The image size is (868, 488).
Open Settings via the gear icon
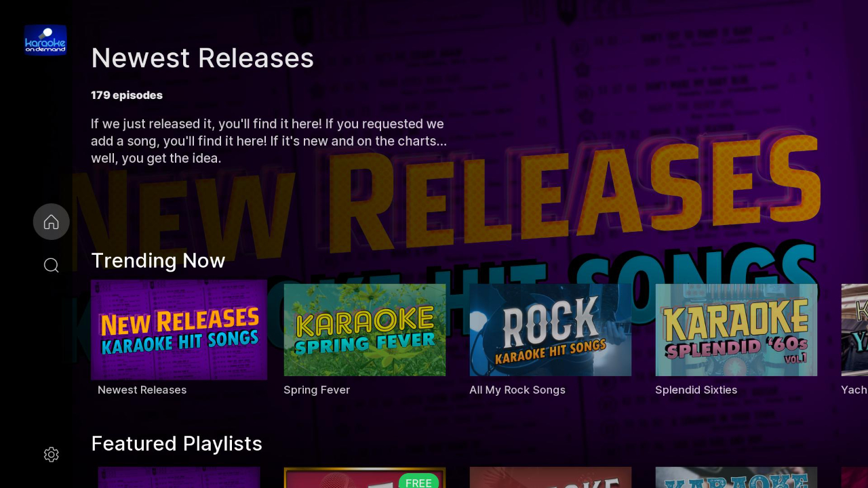point(51,454)
